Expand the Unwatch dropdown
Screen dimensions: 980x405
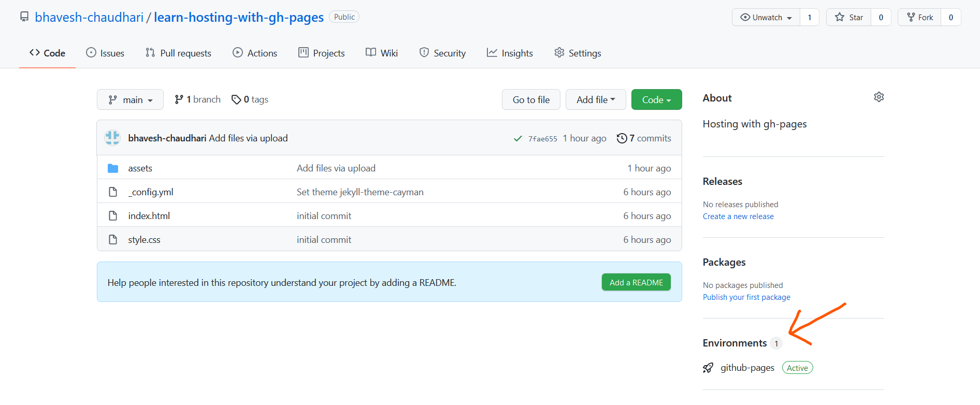tap(766, 17)
